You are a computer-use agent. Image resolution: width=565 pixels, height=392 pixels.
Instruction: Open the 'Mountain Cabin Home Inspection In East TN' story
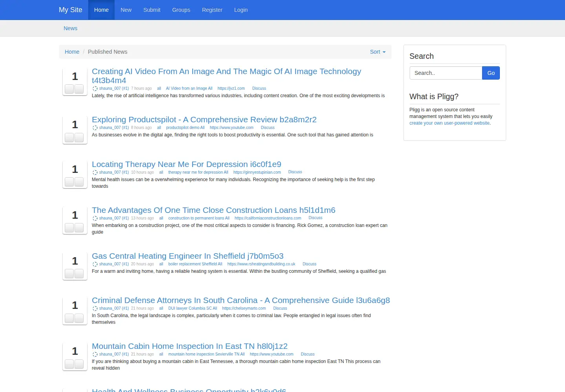pyautogui.click(x=190, y=346)
